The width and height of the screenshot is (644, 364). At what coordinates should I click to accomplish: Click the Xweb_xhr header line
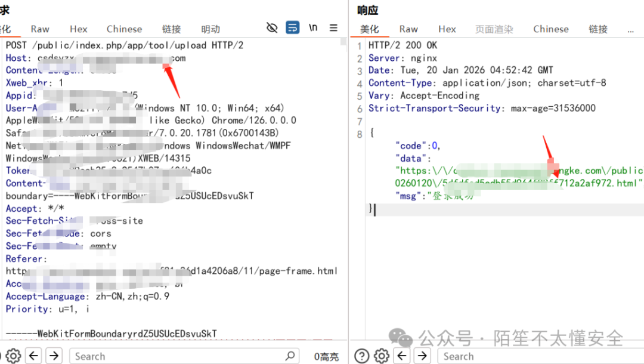point(35,82)
